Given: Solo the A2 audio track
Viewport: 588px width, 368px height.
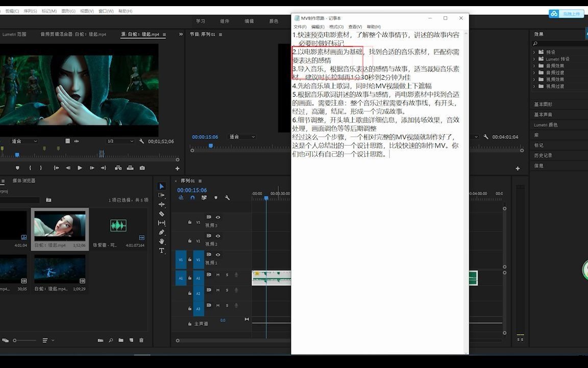Looking at the screenshot, I should point(227,290).
